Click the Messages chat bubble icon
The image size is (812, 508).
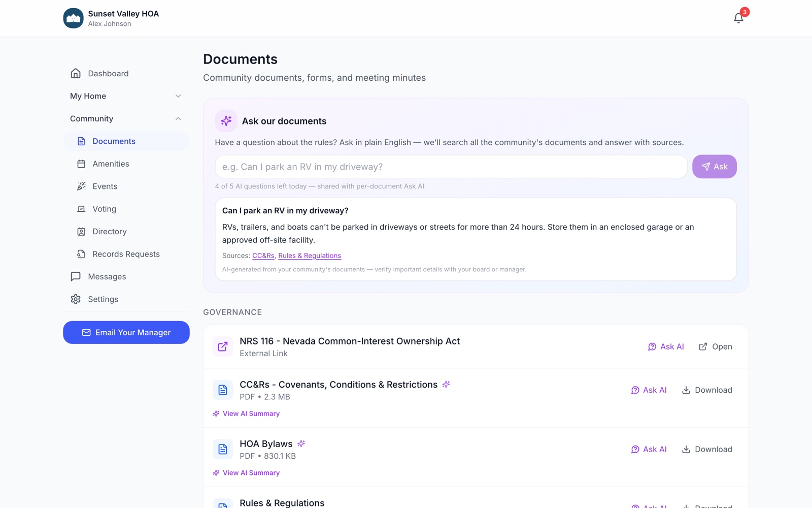[x=76, y=277]
